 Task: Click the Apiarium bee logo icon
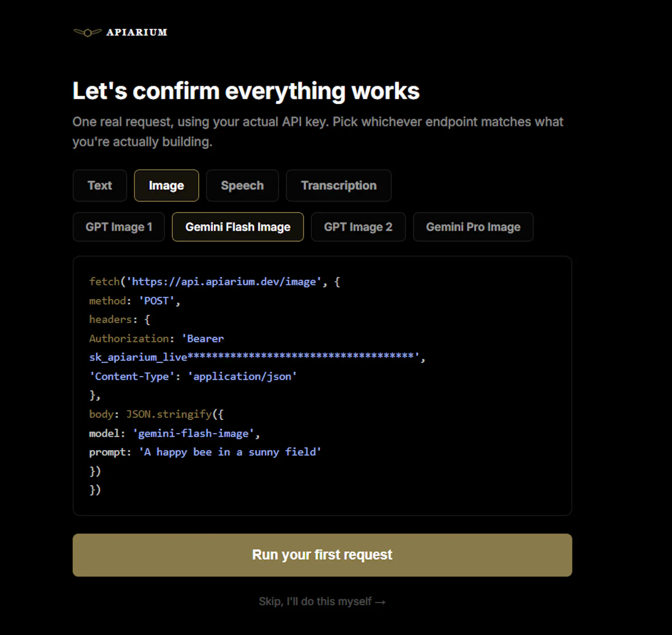point(87,32)
